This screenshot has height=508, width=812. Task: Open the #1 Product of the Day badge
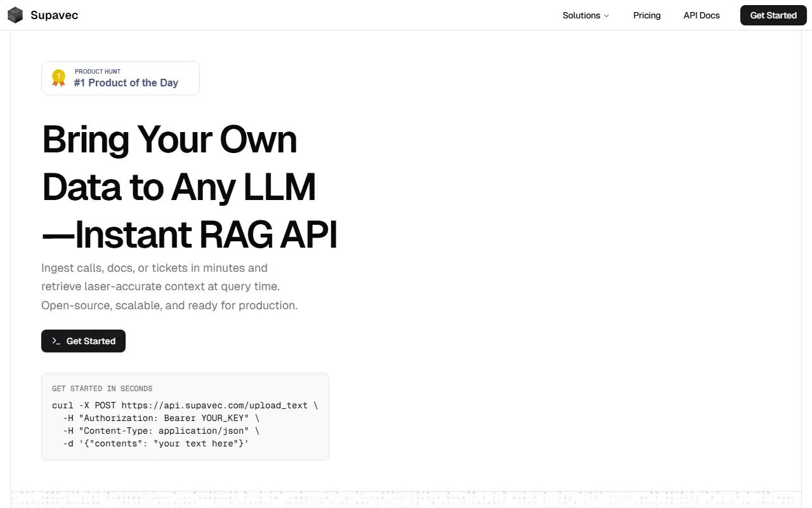pos(121,78)
